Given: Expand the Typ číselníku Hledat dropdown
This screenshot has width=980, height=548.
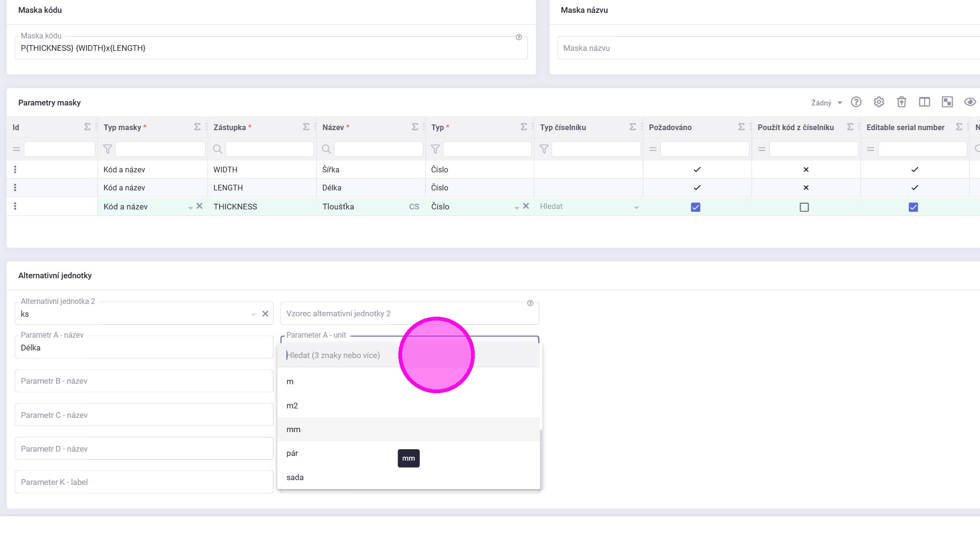Looking at the screenshot, I should (636, 207).
